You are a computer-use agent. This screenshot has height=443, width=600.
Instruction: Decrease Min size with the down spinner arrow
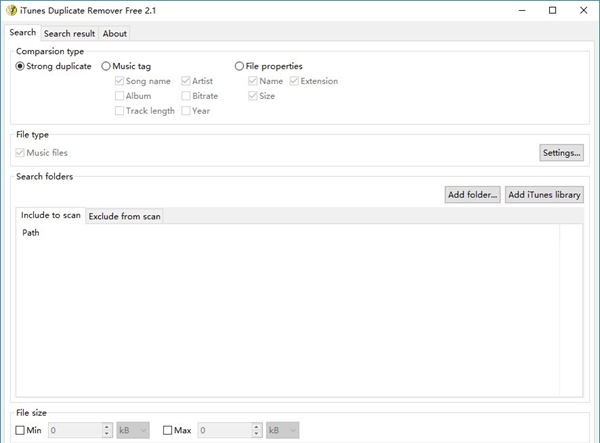coord(107,434)
